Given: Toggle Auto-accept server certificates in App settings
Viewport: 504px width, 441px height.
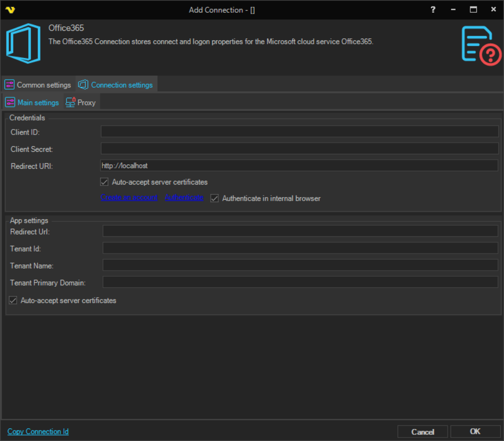Looking at the screenshot, I should (13, 300).
